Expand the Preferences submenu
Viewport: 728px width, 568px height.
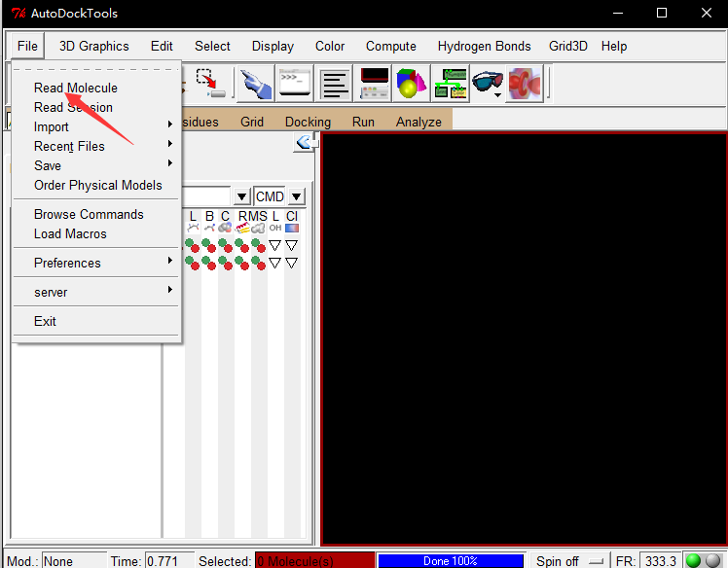[96, 263]
